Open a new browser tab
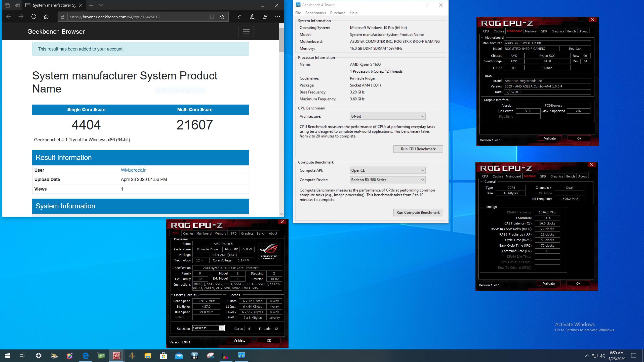Image resolution: width=644 pixels, height=362 pixels. point(91,5)
